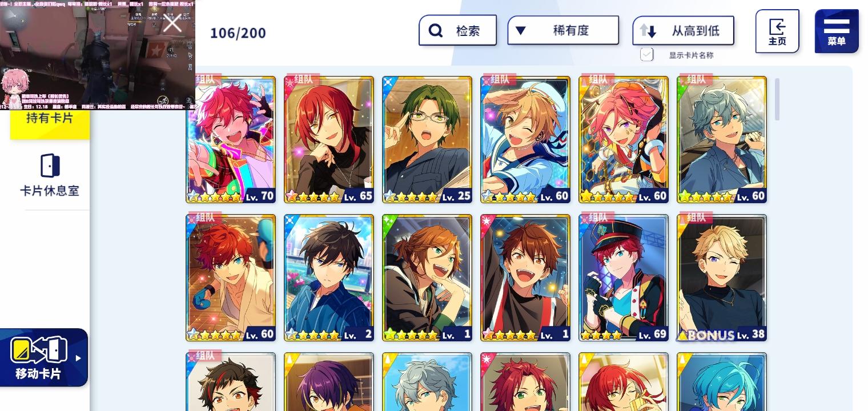Viewport: 868px width, 411px height.
Task: Click the 主页 home exit icon
Action: [x=777, y=26]
